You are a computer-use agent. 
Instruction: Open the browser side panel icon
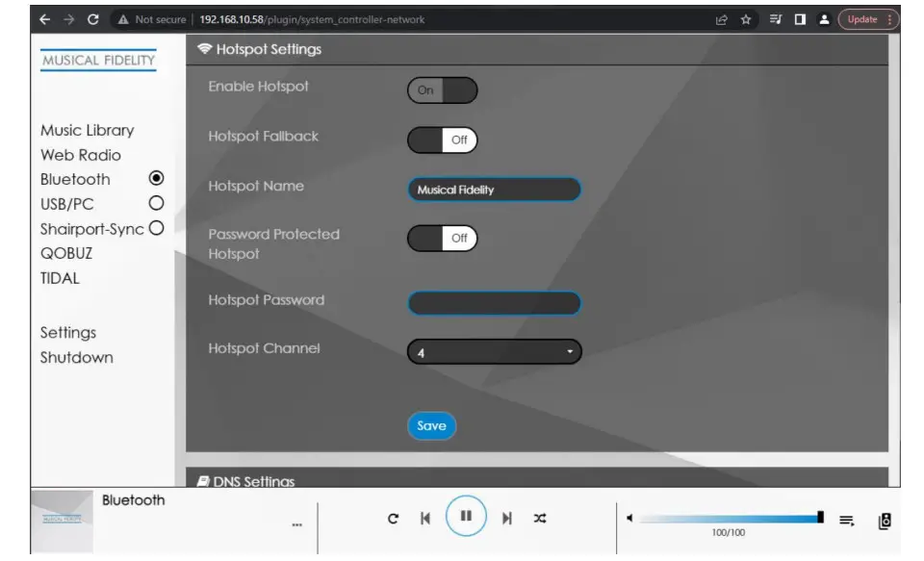click(800, 19)
